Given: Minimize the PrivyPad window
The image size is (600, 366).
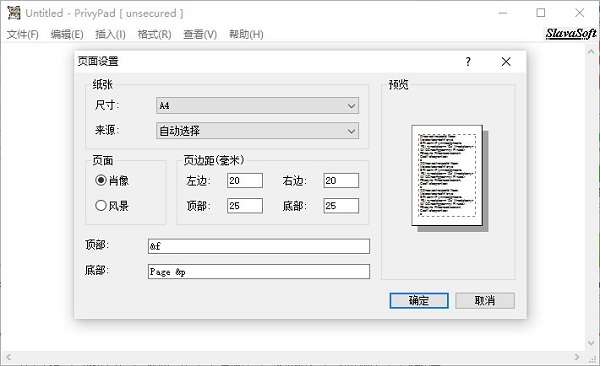Looking at the screenshot, I should [x=503, y=13].
